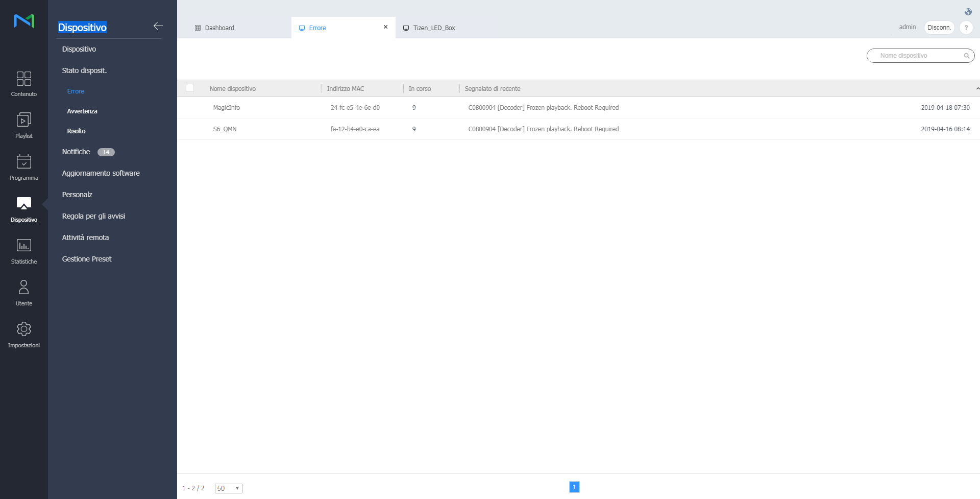The height and width of the screenshot is (499, 980).
Task: Switch to the Dashboard tab
Action: click(219, 28)
